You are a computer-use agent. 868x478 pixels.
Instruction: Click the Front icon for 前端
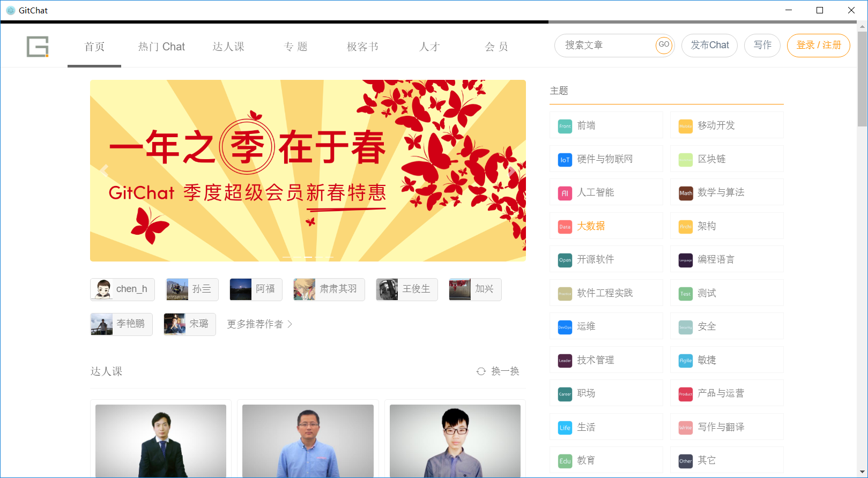click(565, 126)
